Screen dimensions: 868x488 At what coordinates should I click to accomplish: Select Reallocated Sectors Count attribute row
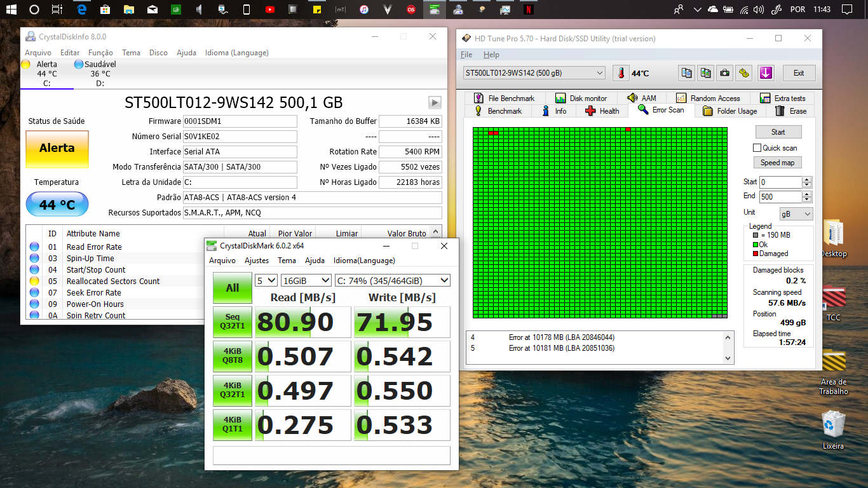[228, 281]
